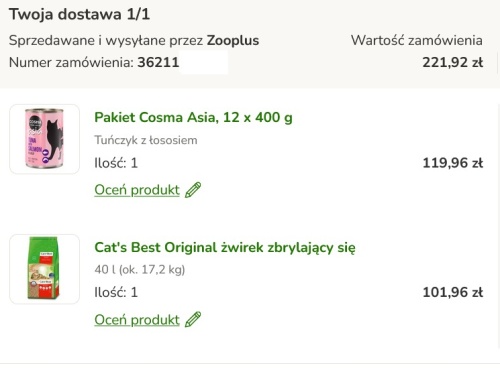Select the pink Cosma cat food can thumbnail

(45, 139)
